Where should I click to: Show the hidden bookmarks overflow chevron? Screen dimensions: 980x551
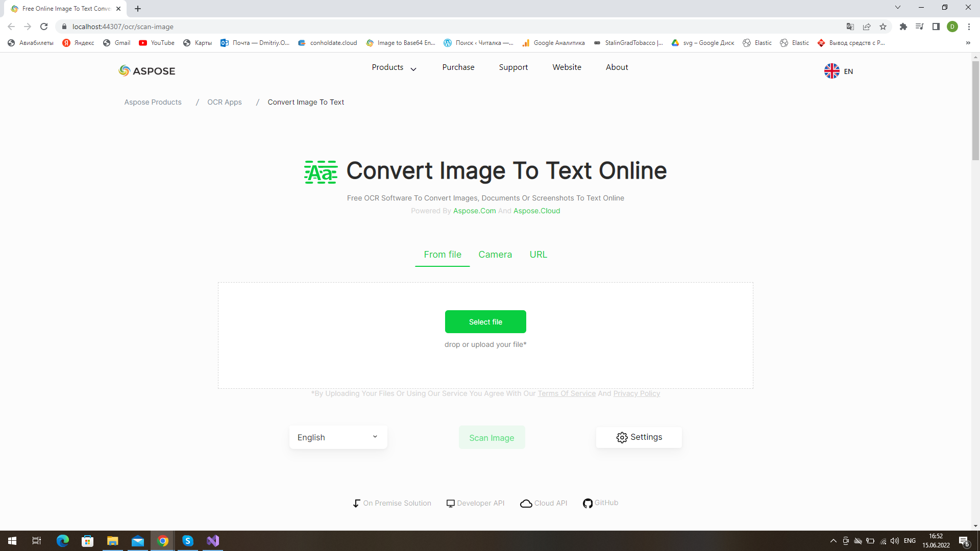click(968, 43)
